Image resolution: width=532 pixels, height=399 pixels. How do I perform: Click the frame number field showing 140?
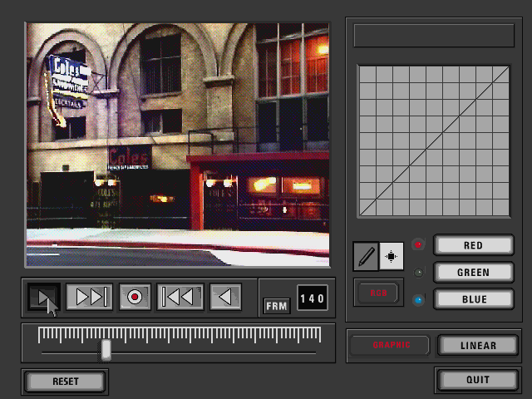pos(313,298)
